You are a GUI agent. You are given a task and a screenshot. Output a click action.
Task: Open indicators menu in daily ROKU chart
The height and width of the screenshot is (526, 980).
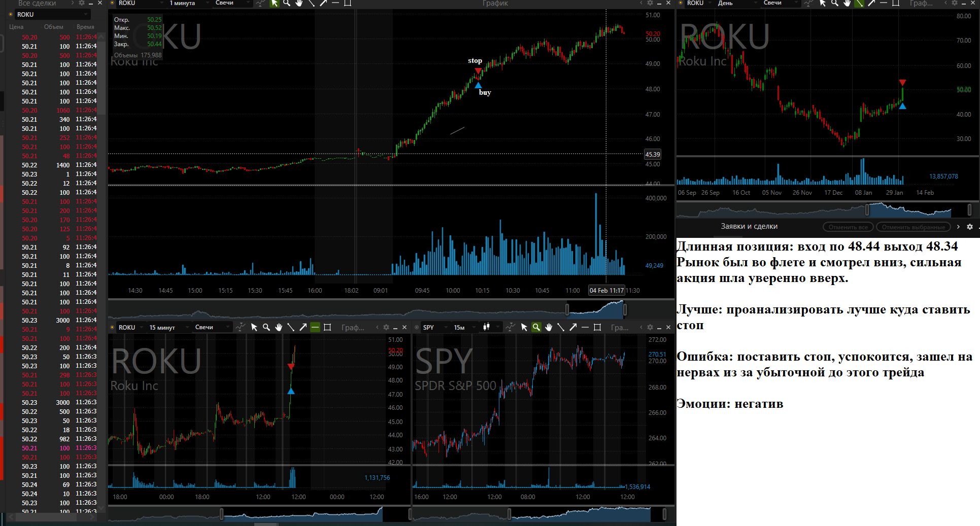pos(808,3)
